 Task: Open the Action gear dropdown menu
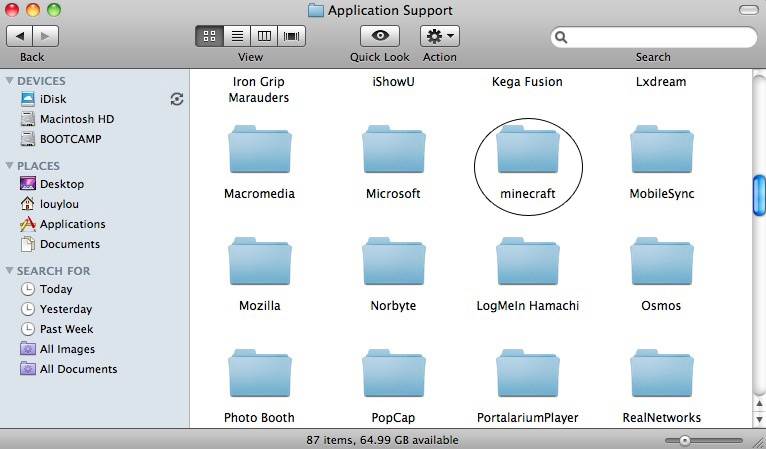[440, 36]
